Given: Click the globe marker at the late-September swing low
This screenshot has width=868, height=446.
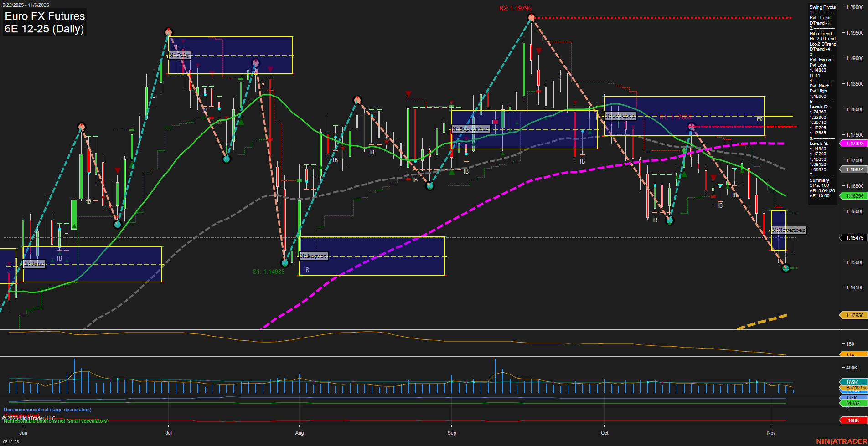Looking at the screenshot, I should [430, 185].
